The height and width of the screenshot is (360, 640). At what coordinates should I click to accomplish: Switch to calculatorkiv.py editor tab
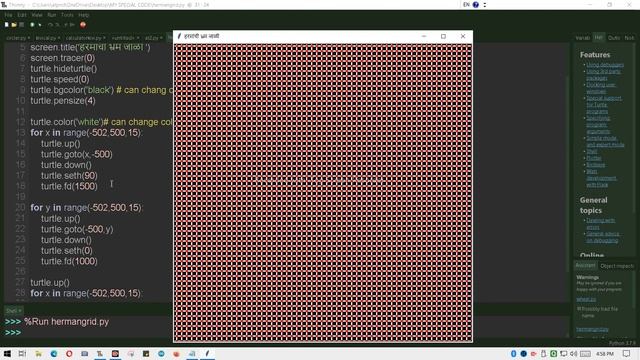[x=85, y=38]
